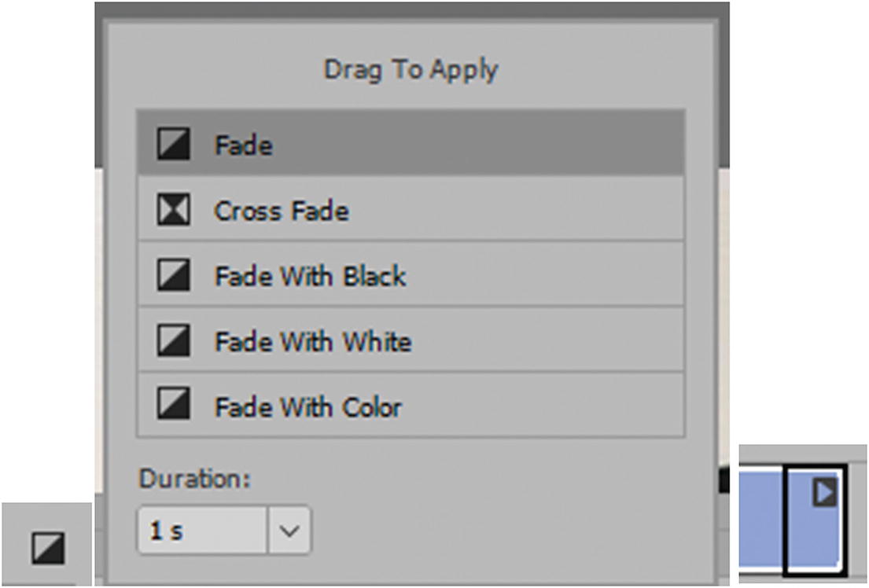
Task: Click the Fade With White icon
Action: pos(173,341)
